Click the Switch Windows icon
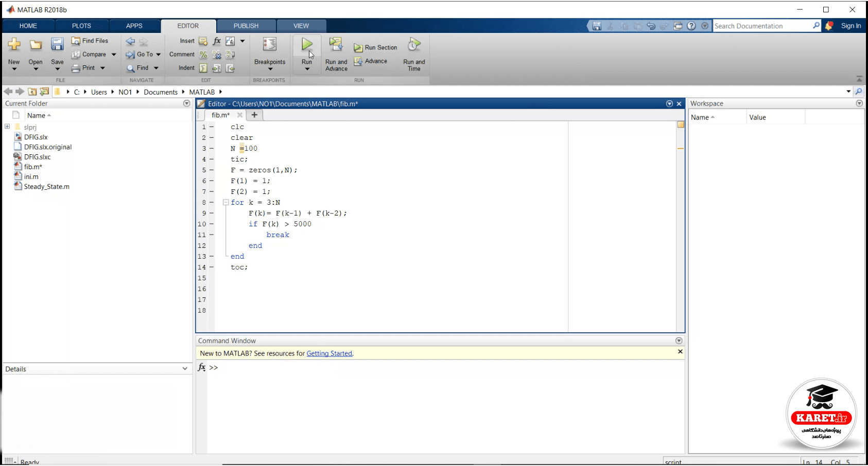This screenshot has height=466, width=868. pos(678,26)
